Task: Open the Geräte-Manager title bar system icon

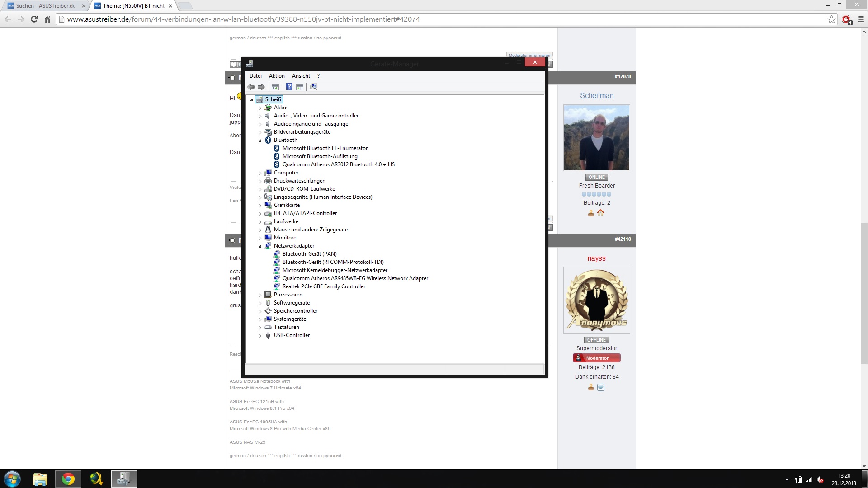Action: [250, 64]
